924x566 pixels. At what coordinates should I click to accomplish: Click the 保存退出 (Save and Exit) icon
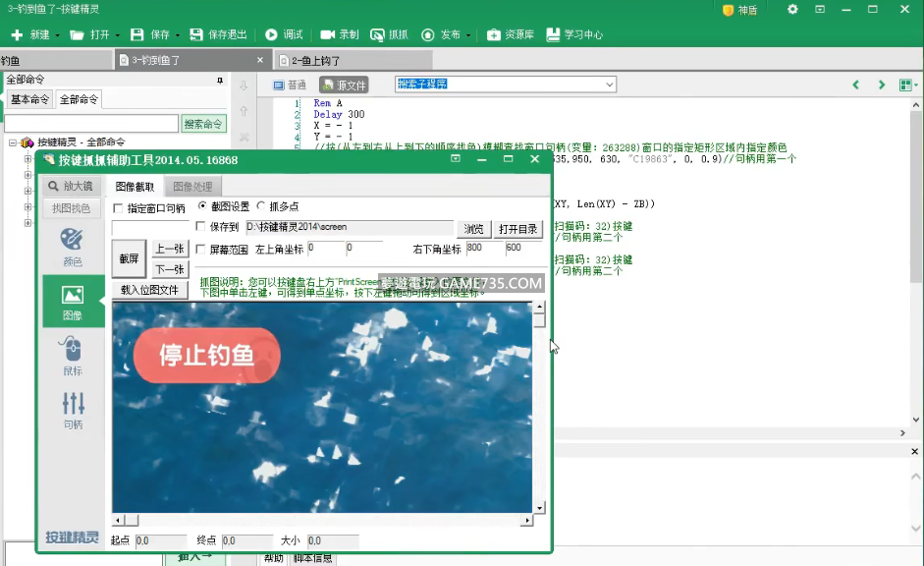[196, 34]
